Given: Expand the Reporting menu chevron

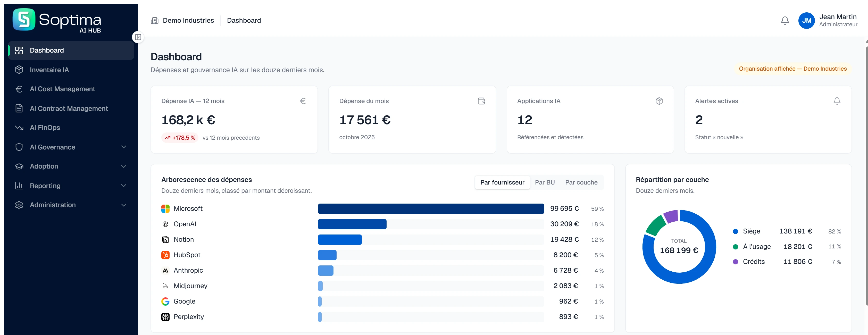Looking at the screenshot, I should 124,186.
